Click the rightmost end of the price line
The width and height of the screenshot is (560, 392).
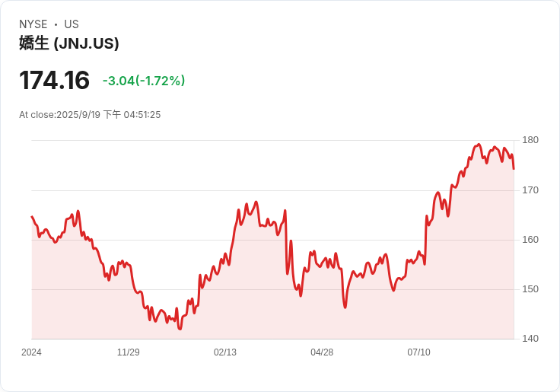pyautogui.click(x=514, y=168)
